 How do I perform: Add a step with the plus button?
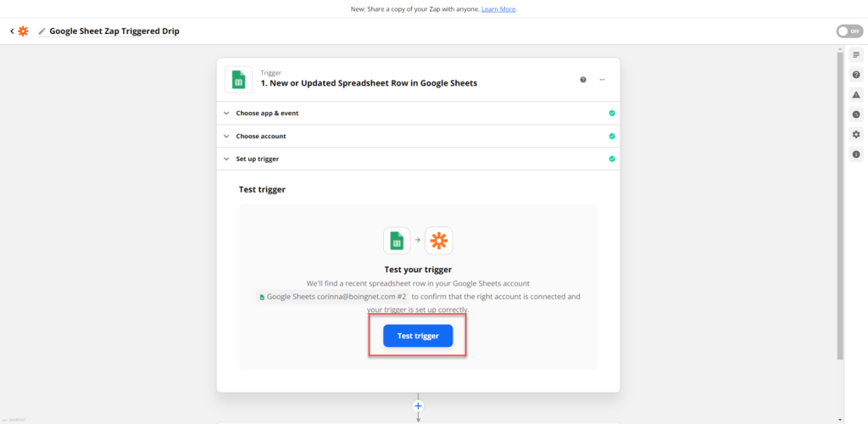point(418,405)
